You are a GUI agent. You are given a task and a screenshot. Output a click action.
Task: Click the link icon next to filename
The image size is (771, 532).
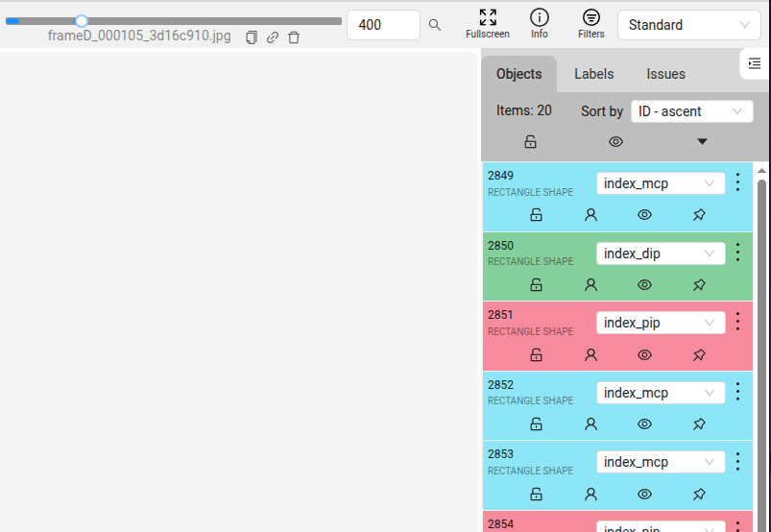(273, 37)
